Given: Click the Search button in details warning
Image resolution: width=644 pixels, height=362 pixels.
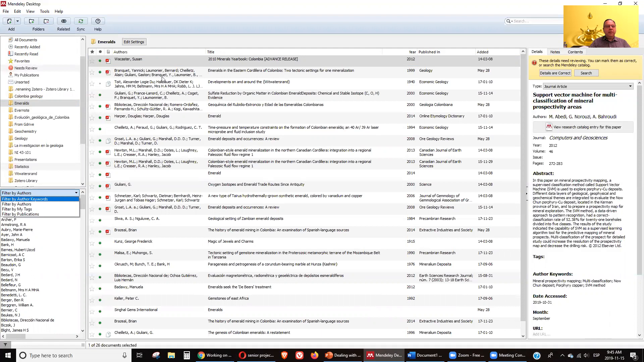Looking at the screenshot, I should point(586,73).
